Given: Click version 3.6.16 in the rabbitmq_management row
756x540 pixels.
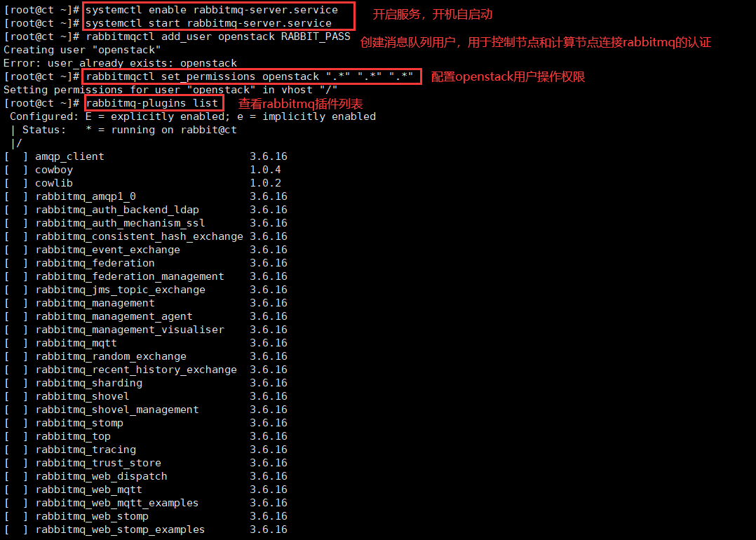Looking at the screenshot, I should (269, 303).
